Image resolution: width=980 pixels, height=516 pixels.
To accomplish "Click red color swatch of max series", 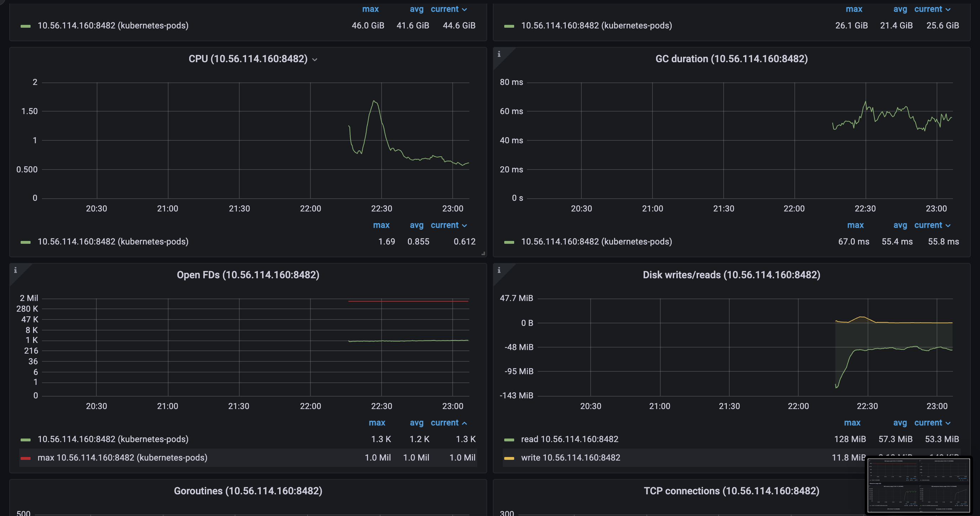I will 26,458.
